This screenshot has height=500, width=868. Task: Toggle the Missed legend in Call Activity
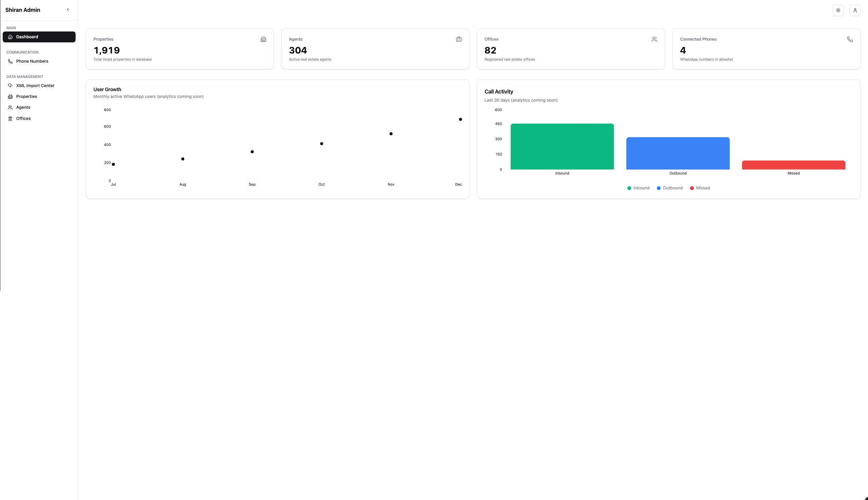click(x=700, y=188)
